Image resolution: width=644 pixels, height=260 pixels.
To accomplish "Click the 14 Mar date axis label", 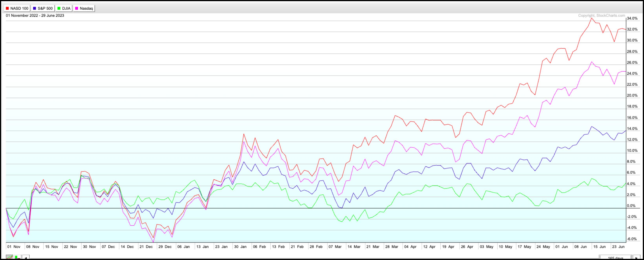I will (354, 246).
